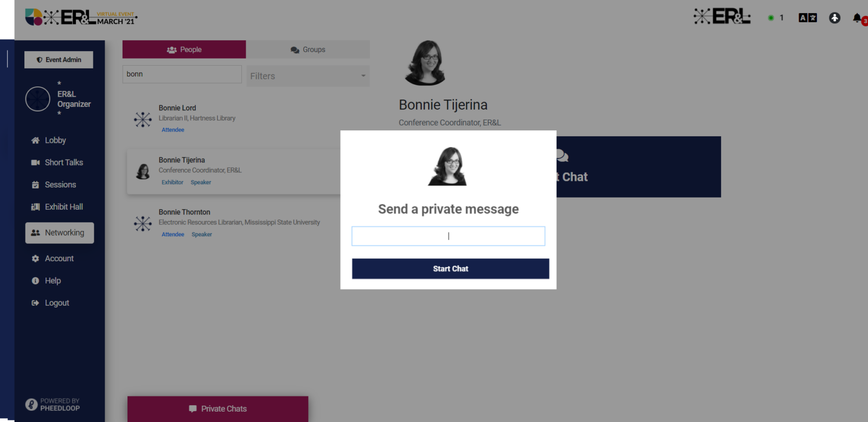The width and height of the screenshot is (868, 422).
Task: Open Exhibit Hall from the sidebar
Action: pos(63,207)
